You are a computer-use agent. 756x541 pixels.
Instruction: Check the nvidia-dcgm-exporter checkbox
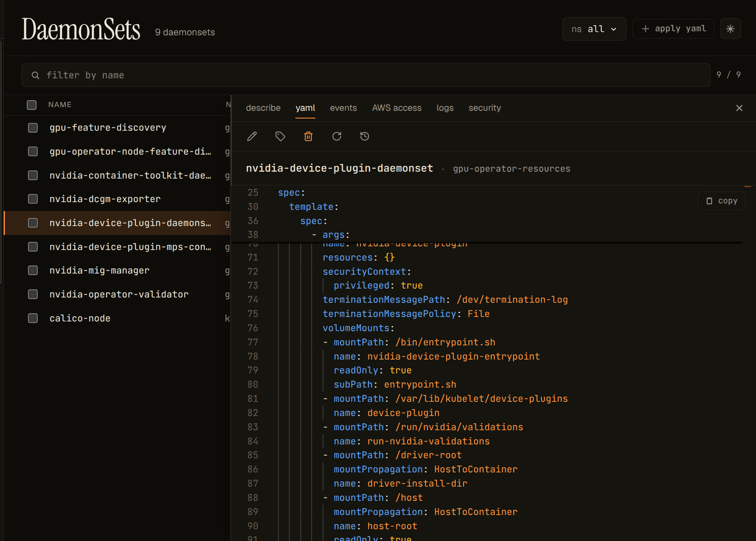pyautogui.click(x=33, y=199)
